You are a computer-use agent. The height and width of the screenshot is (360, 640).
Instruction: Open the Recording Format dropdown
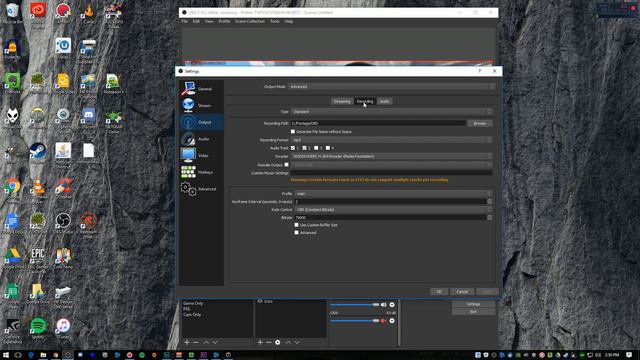tap(391, 140)
